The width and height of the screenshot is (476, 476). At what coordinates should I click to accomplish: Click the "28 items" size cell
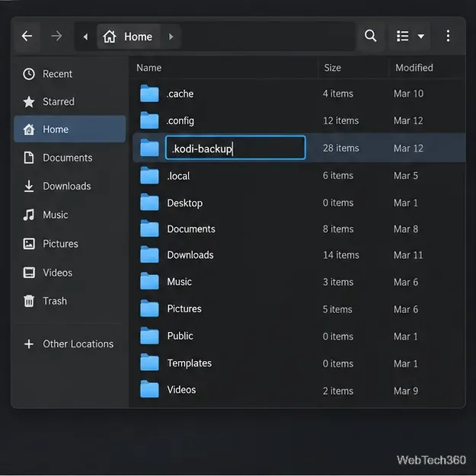[x=341, y=149]
